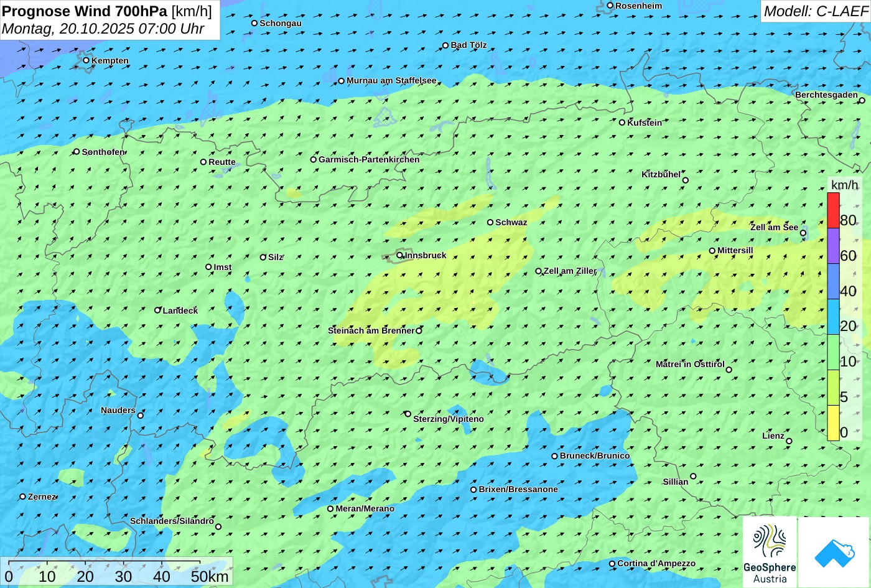Image resolution: width=871 pixels, height=588 pixels.
Task: Click the Rosenheim city label
Action: pyautogui.click(x=639, y=6)
